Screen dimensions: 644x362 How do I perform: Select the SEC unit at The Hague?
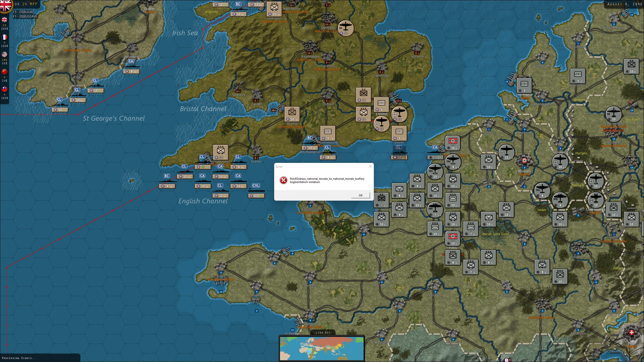tap(524, 86)
